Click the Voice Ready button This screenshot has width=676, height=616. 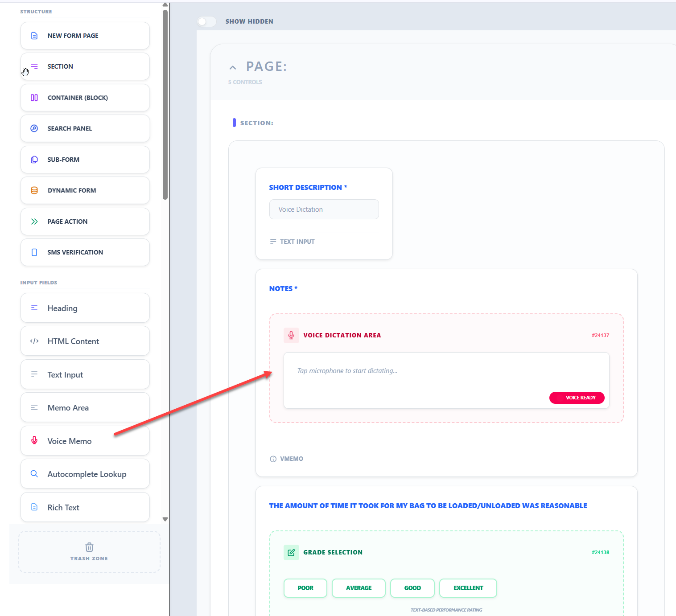point(577,398)
